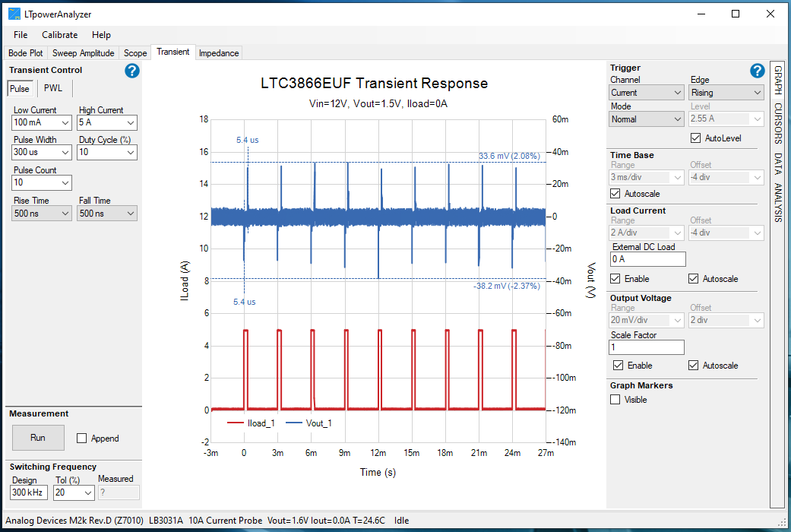Switch to the Impedance tab

tap(219, 52)
